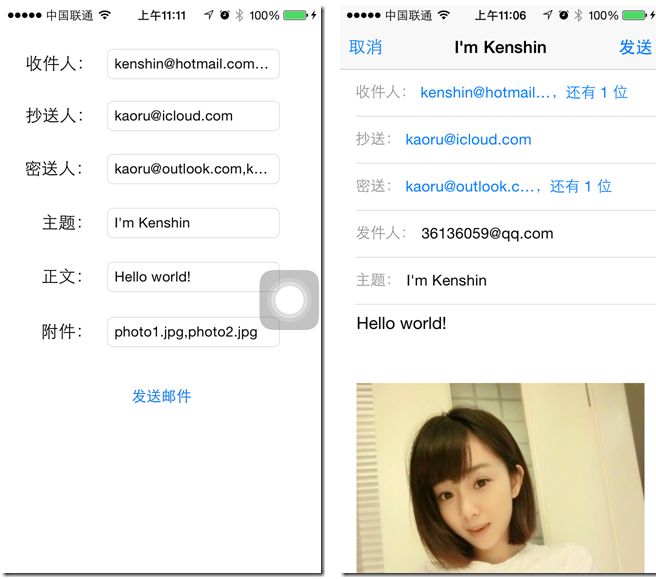Focus the 收件人 recipient input field
Viewport: 656px width, 579px height.
193,64
